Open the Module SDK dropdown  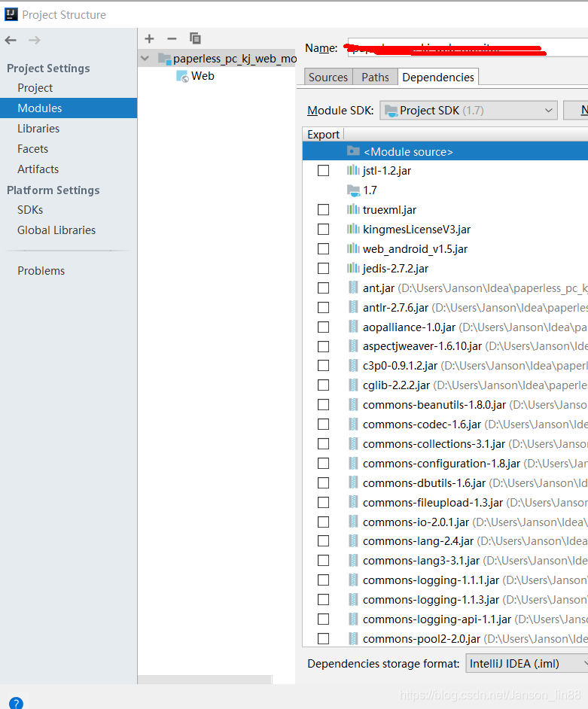coord(468,111)
